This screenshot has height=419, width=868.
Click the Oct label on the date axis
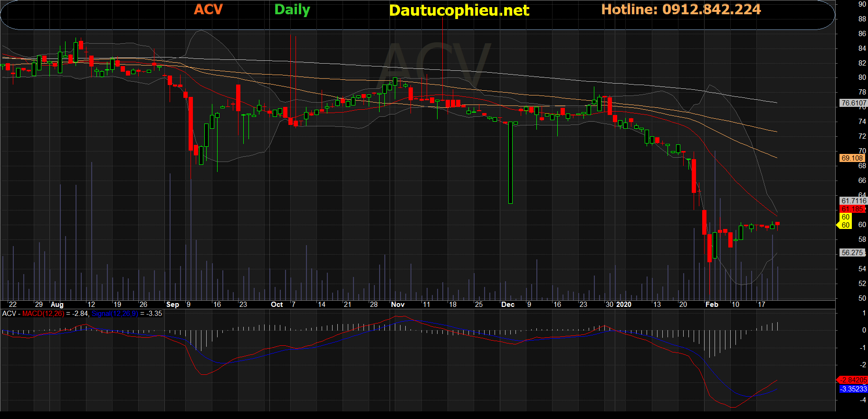pyautogui.click(x=277, y=305)
